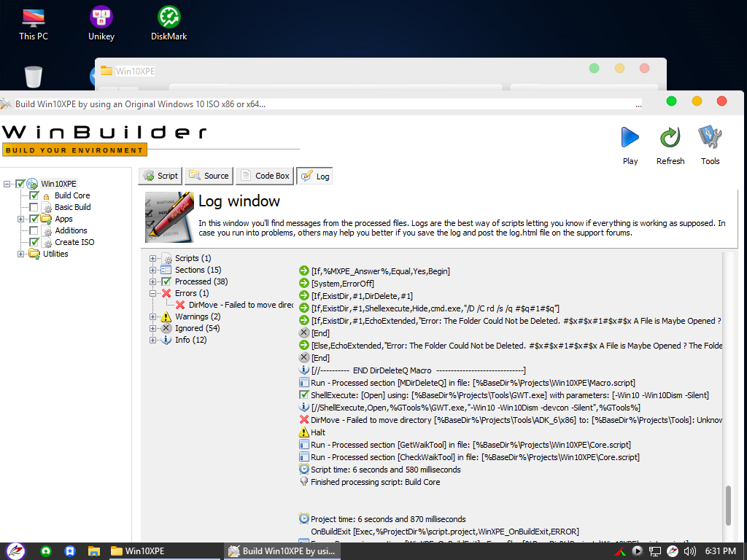
Task: Click the yellow warning icon beside Warnings (2)
Action: pos(166,316)
